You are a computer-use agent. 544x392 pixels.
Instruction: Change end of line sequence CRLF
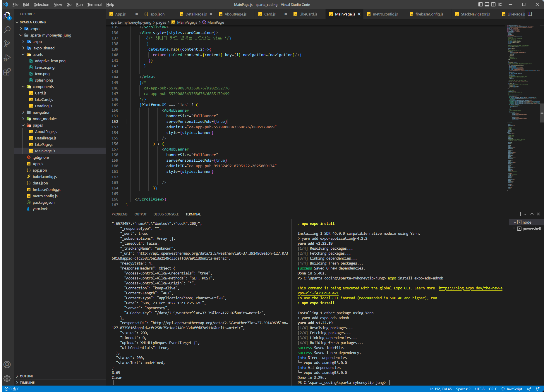[x=493, y=389]
